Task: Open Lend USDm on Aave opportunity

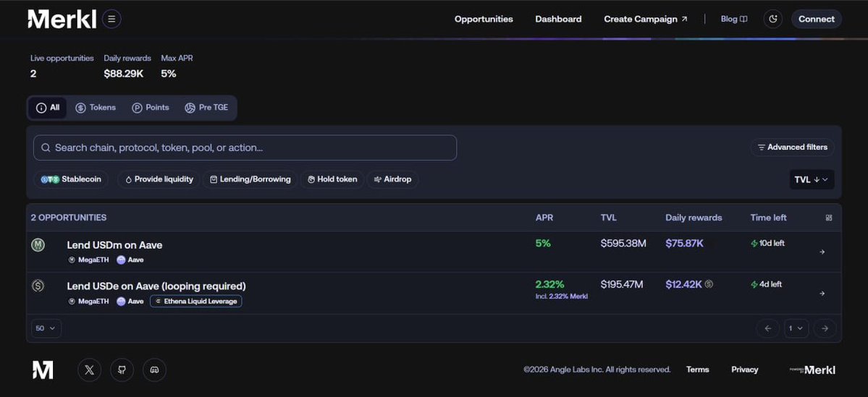Action: click(114, 245)
